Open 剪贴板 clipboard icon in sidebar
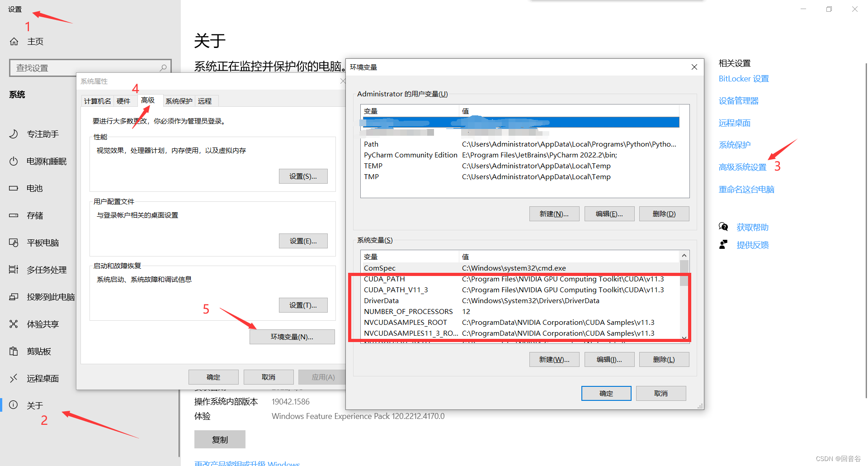 coord(14,351)
